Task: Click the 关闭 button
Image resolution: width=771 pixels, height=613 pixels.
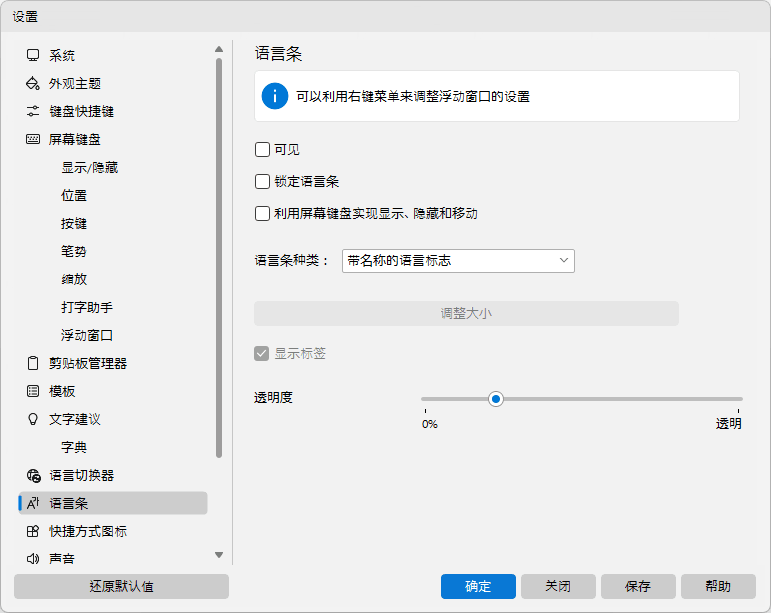Action: tap(558, 586)
